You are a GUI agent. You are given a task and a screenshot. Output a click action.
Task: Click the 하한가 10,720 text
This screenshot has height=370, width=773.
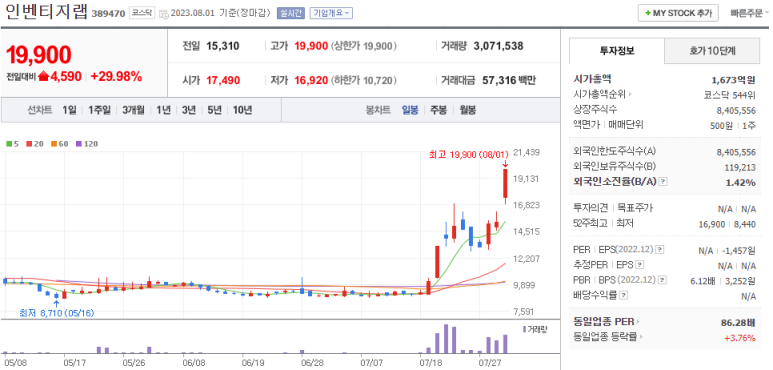click(364, 80)
